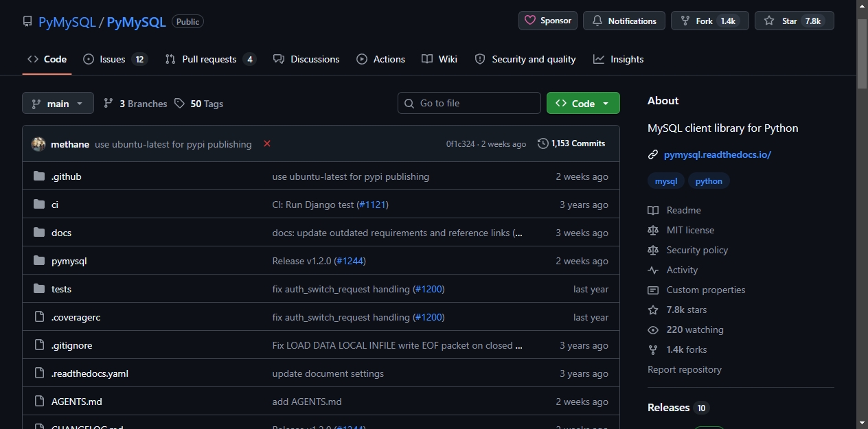Open the main branch dropdown
This screenshot has width=868, height=429.
tap(58, 103)
